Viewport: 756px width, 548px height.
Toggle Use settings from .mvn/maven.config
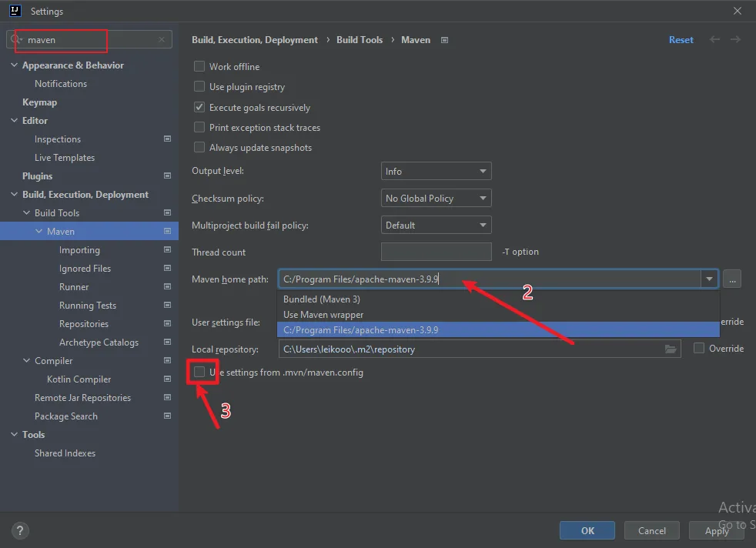pos(200,373)
